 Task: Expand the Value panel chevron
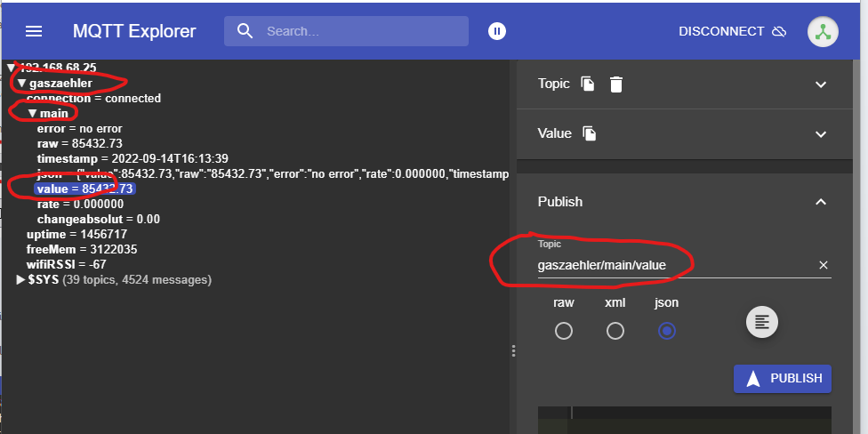click(821, 134)
